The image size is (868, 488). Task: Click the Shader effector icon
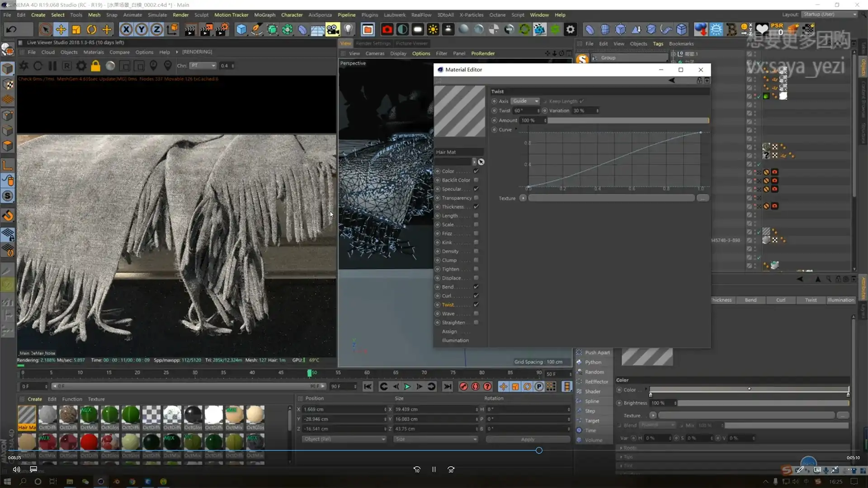click(579, 391)
